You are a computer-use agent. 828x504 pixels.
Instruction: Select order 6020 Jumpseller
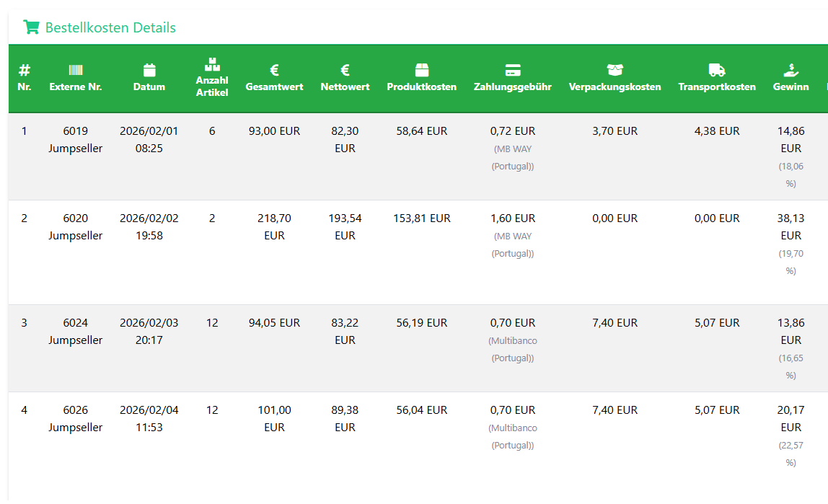[x=76, y=226]
